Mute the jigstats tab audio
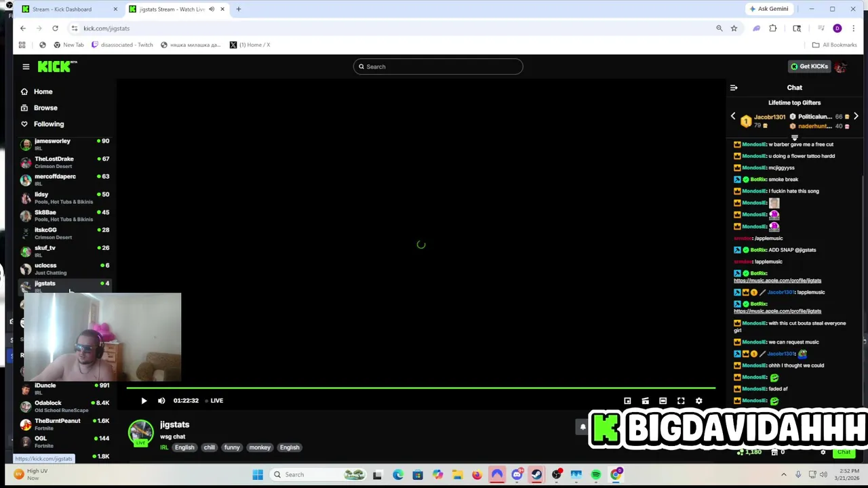The height and width of the screenshot is (488, 868). [x=212, y=9]
